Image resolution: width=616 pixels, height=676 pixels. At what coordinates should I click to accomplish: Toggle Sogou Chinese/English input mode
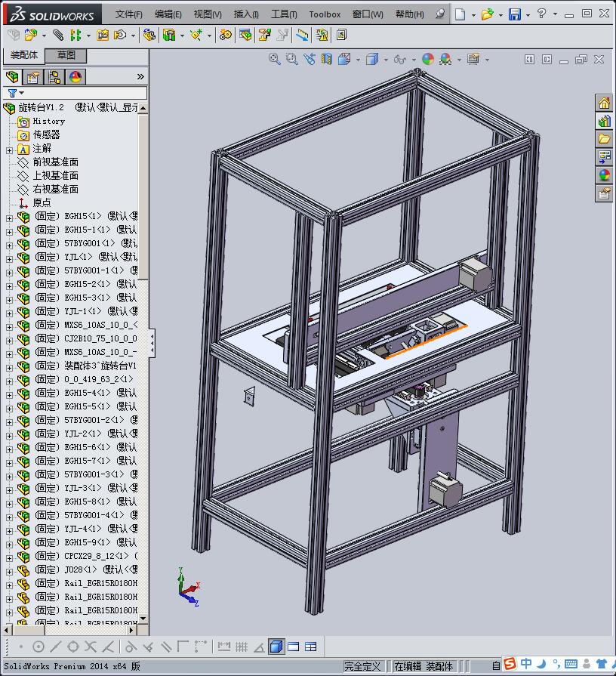526,663
